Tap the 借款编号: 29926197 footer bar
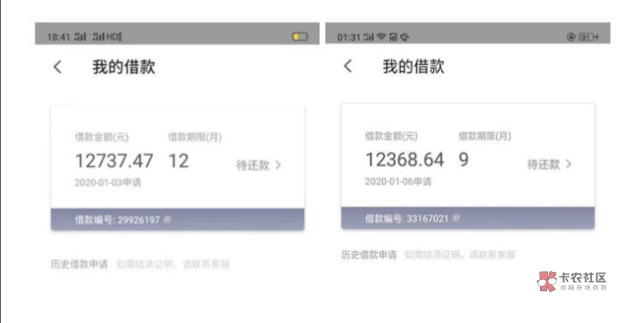 click(x=177, y=220)
